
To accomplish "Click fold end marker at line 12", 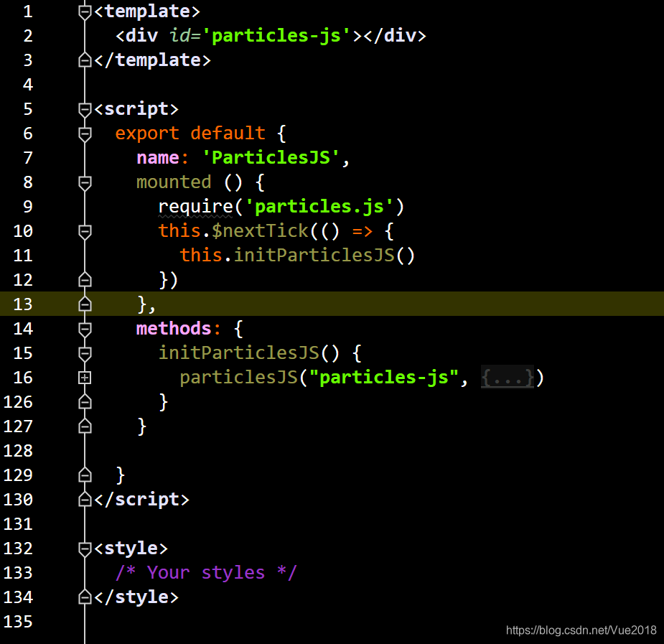I will pyautogui.click(x=85, y=279).
